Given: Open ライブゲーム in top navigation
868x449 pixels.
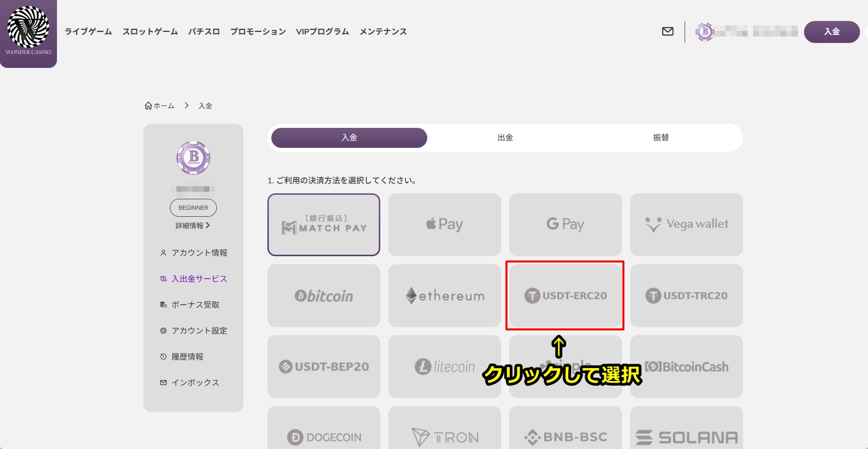Looking at the screenshot, I should click(88, 31).
